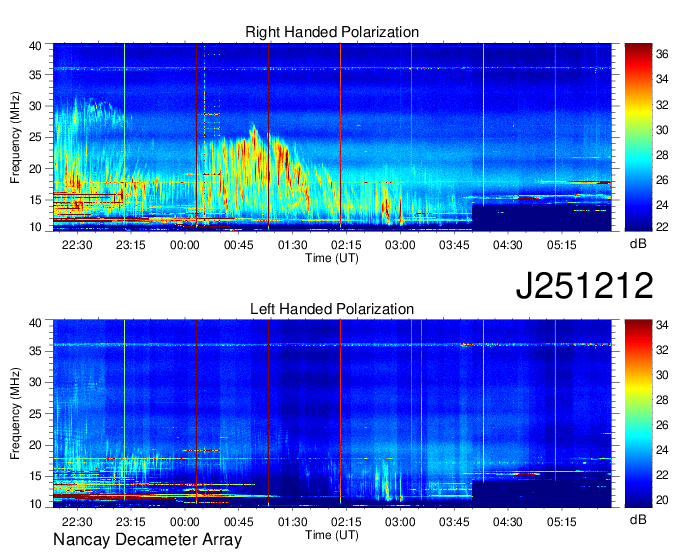Click the Frequency (MHz) axis label of the upper plot
This screenshot has height=552, width=680.
[x=15, y=137]
